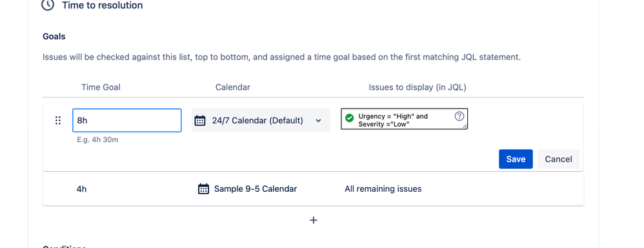Grab the six-dot drag handle of the goal row
644x248 pixels.
(x=58, y=121)
